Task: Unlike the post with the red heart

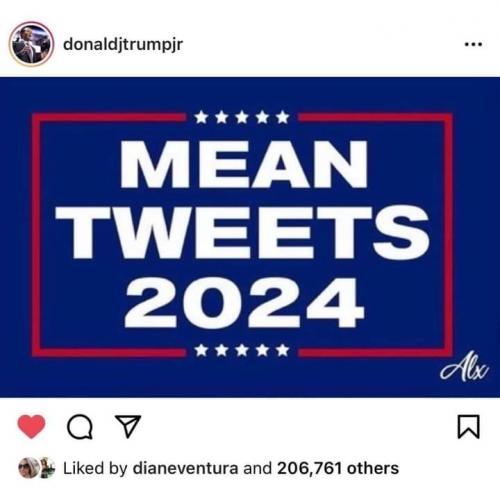Action: pos(31,426)
